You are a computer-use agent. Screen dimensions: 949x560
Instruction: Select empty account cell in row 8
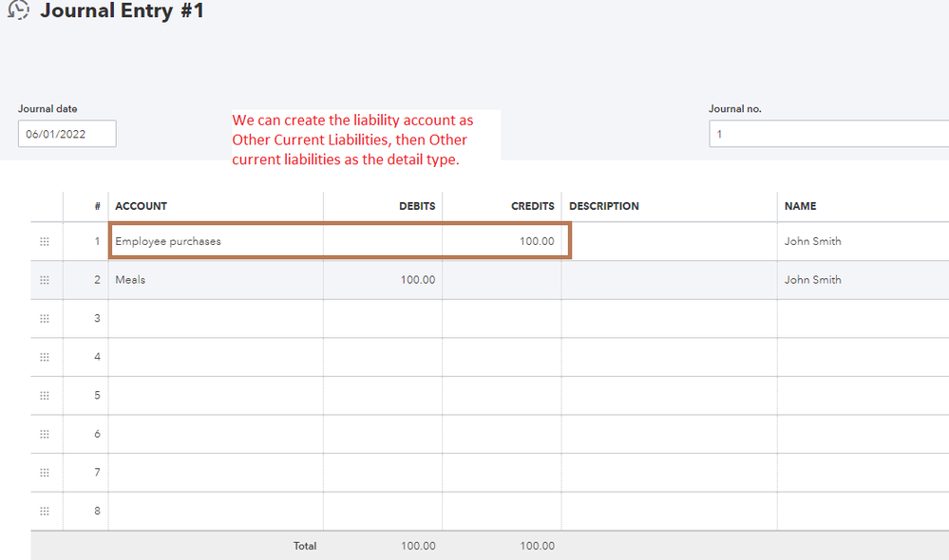(x=216, y=512)
